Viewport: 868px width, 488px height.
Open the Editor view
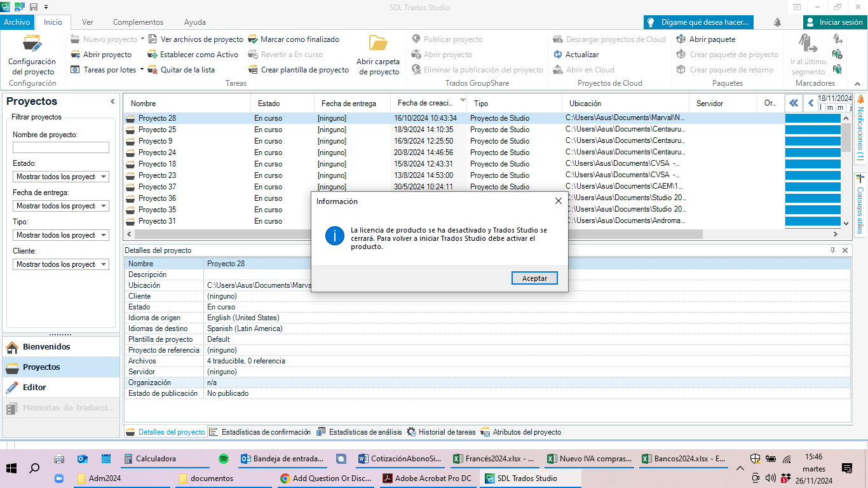60,388
